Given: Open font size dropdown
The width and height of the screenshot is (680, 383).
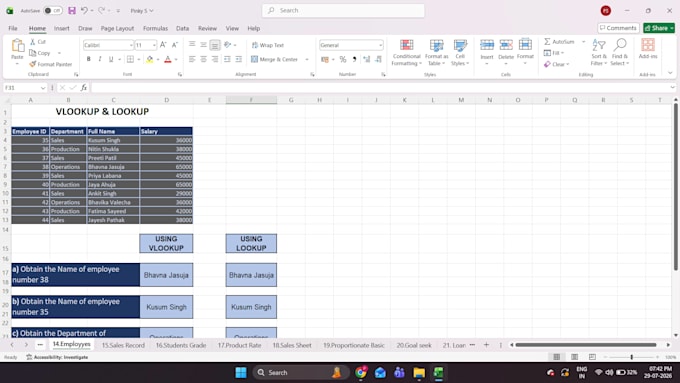Looking at the screenshot, I should tap(154, 45).
